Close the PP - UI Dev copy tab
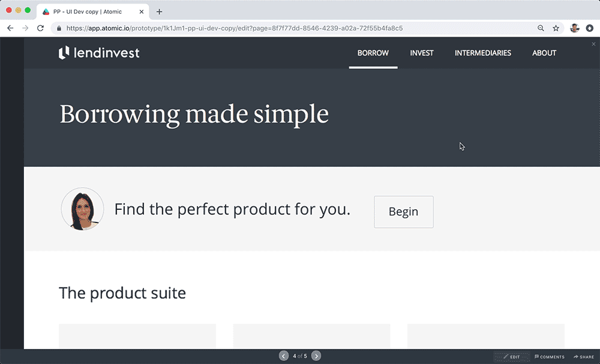 (x=142, y=12)
